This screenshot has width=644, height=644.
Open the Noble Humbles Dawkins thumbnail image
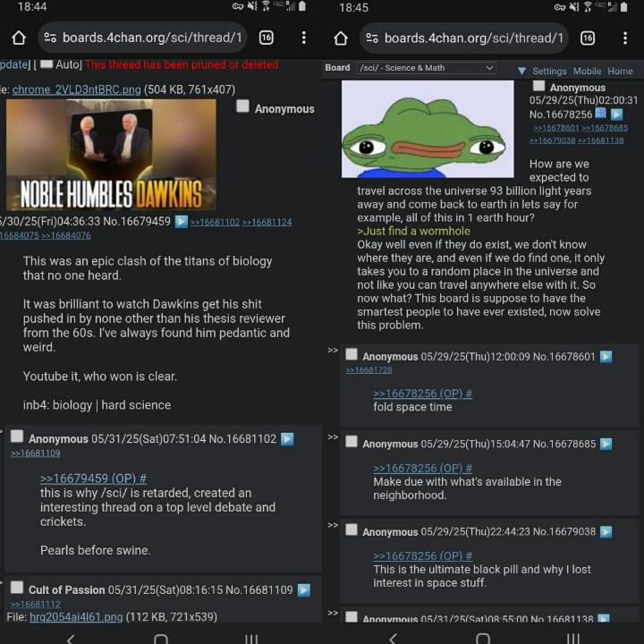[111, 155]
